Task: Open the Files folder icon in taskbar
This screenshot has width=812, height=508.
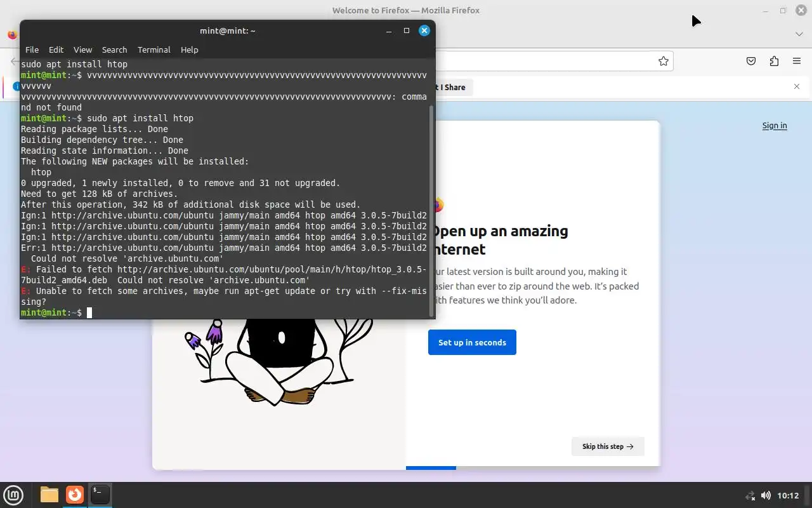Action: click(x=49, y=495)
